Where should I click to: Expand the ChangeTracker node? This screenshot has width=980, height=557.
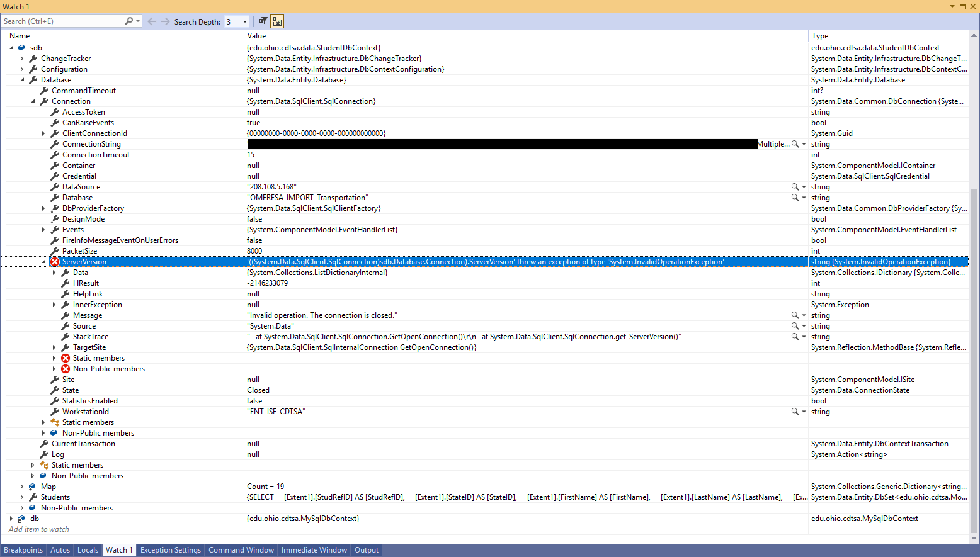point(22,59)
